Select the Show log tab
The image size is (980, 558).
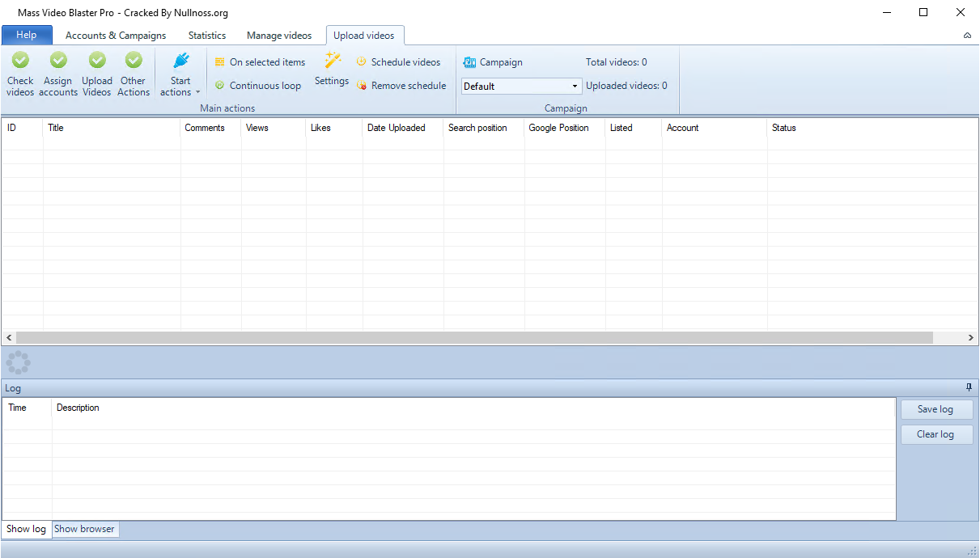[27, 529]
